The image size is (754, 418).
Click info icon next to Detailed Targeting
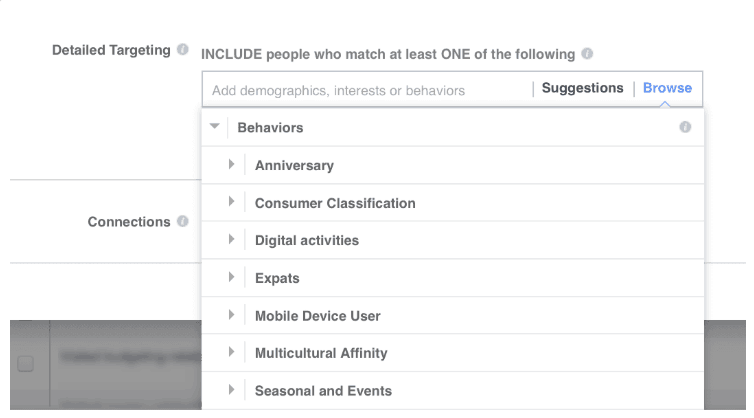click(x=183, y=50)
